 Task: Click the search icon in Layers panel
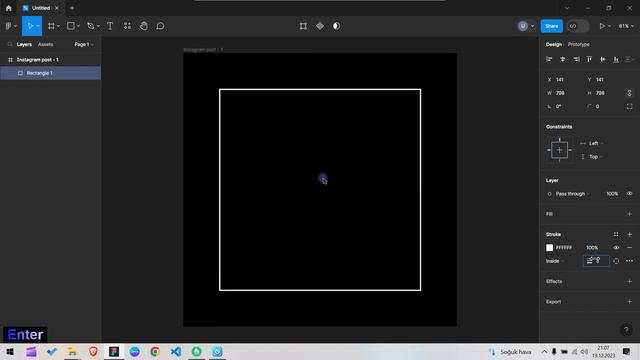coord(10,44)
